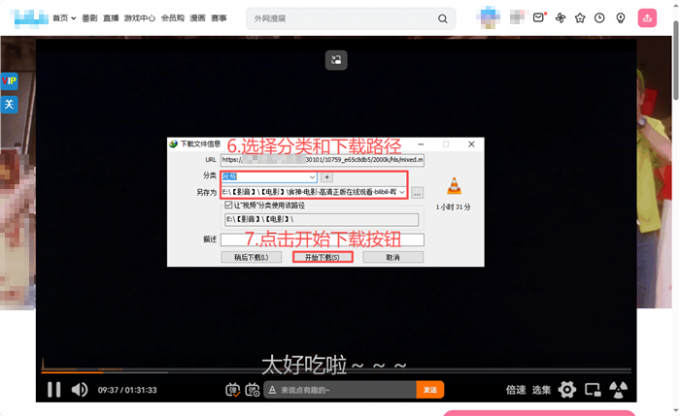This screenshot has height=416, width=680.
Task: Focus the 描述 description field
Action: pos(322,239)
